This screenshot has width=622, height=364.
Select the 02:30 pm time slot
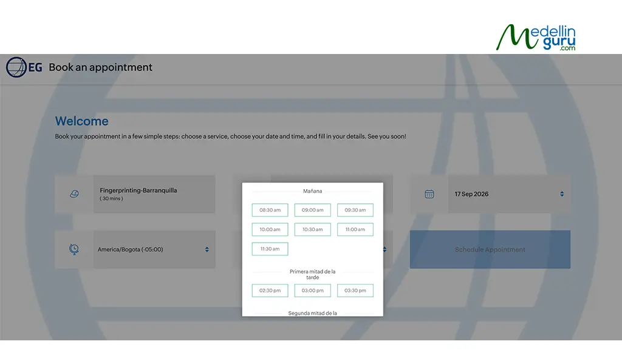click(270, 291)
